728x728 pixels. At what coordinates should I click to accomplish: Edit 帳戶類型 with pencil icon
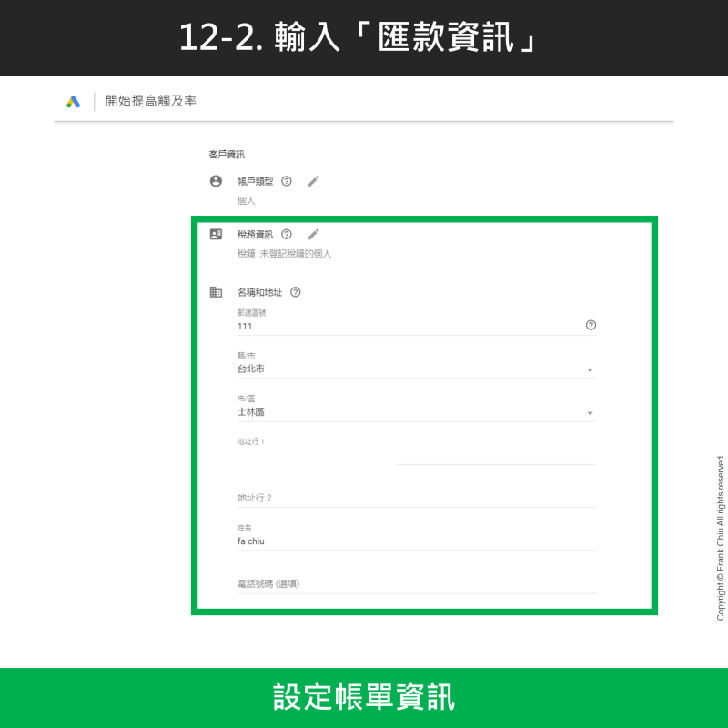coord(313,181)
